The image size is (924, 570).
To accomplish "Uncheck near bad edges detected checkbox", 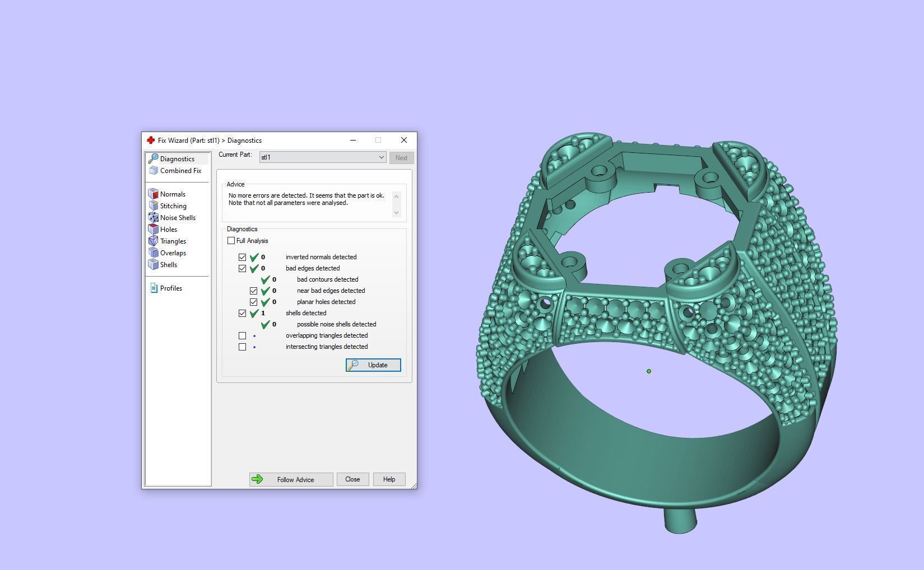I will coord(253,291).
